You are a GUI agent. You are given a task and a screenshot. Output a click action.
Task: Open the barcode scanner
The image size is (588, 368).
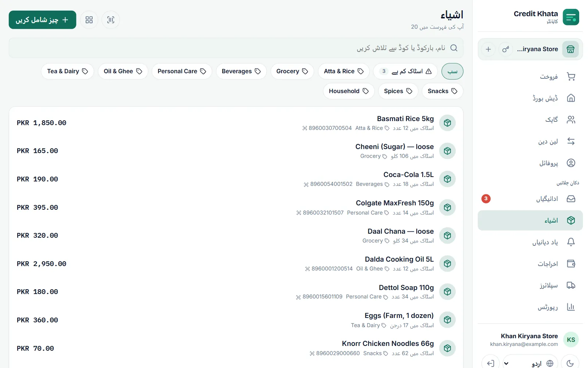pyautogui.click(x=111, y=20)
